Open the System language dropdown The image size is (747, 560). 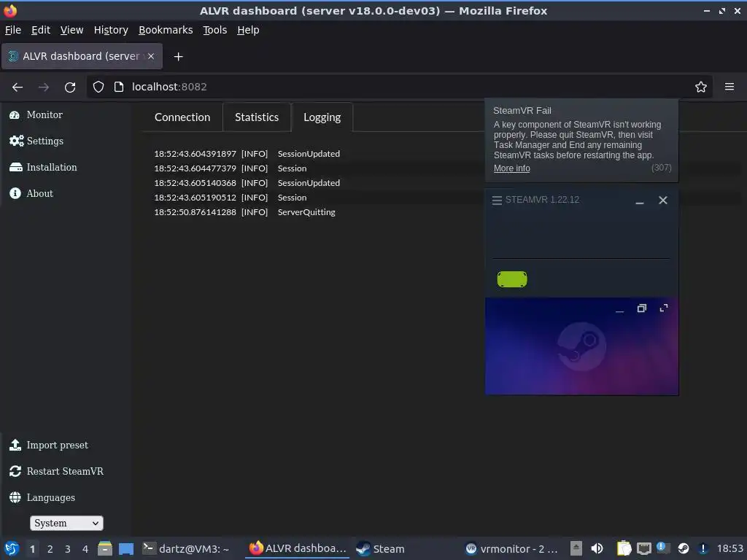[66, 523]
